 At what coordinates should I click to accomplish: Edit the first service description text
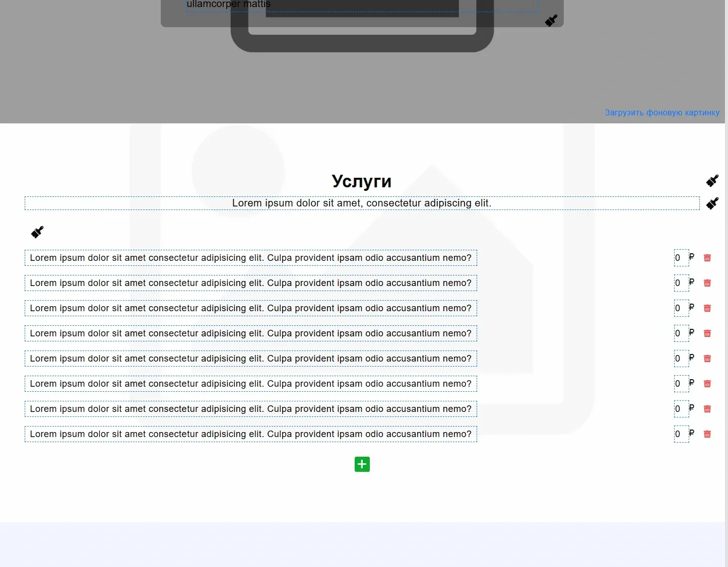[x=250, y=258]
